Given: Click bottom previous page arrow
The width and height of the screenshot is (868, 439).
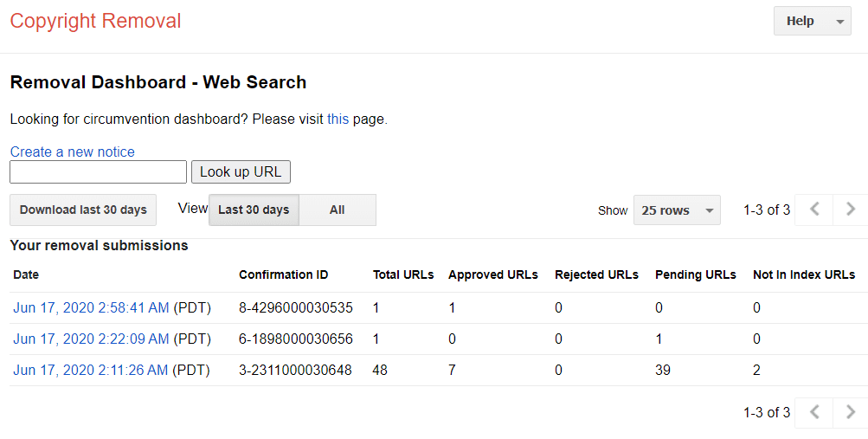Looking at the screenshot, I should (x=814, y=412).
